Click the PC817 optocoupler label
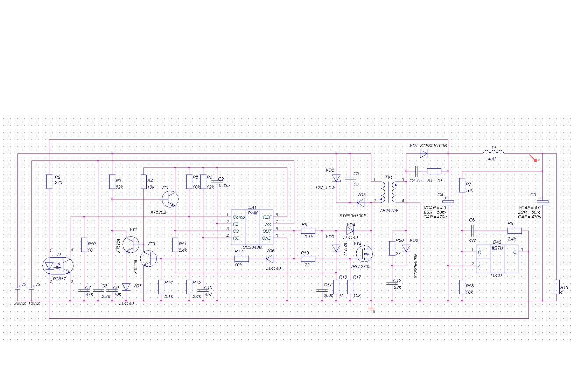The width and height of the screenshot is (588, 368). (x=59, y=279)
